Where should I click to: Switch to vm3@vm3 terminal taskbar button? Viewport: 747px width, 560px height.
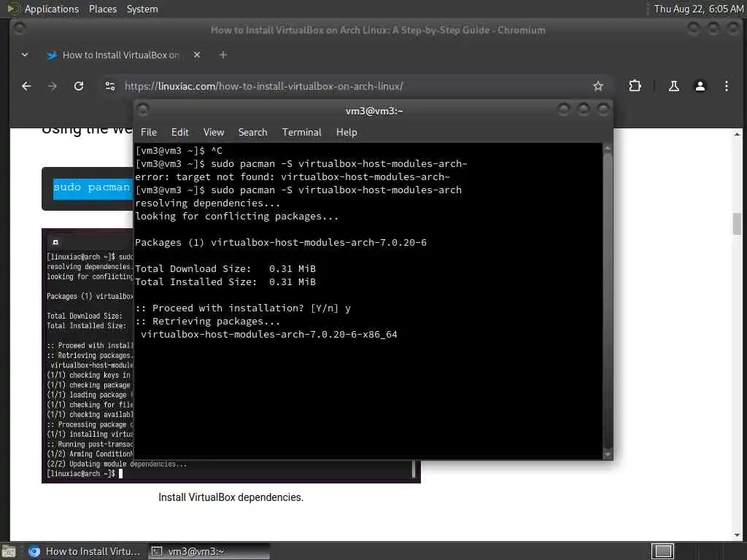pyautogui.click(x=209, y=551)
